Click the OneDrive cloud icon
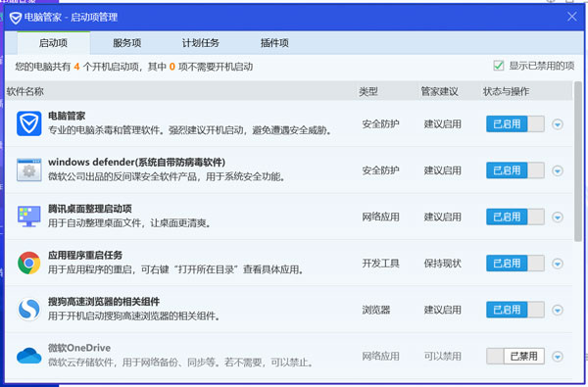This screenshot has width=588, height=387. (28, 356)
